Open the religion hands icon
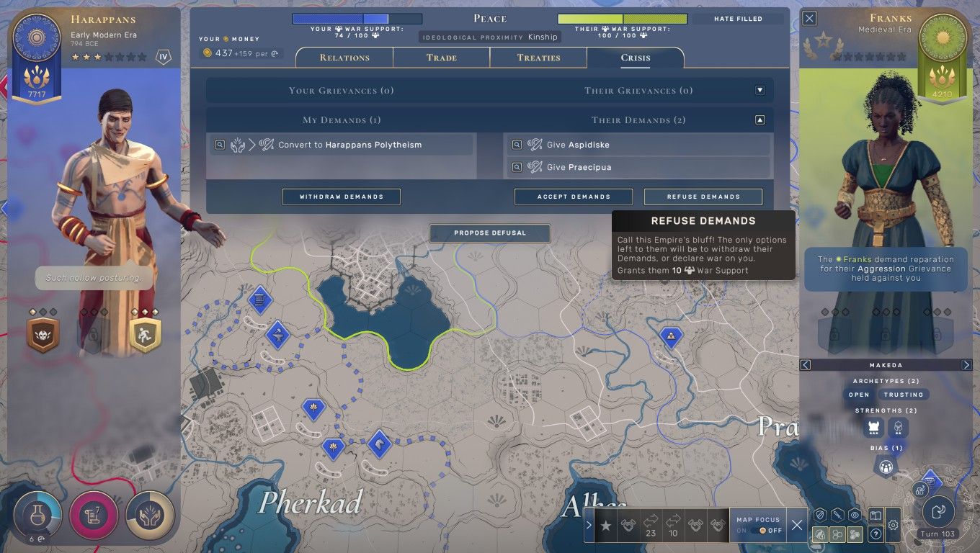 click(150, 515)
